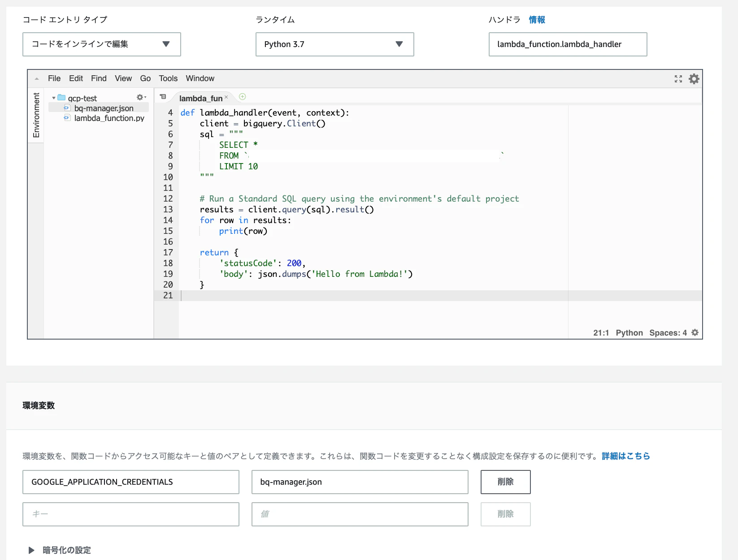Open the View menu
The image size is (738, 560).
pyautogui.click(x=123, y=78)
